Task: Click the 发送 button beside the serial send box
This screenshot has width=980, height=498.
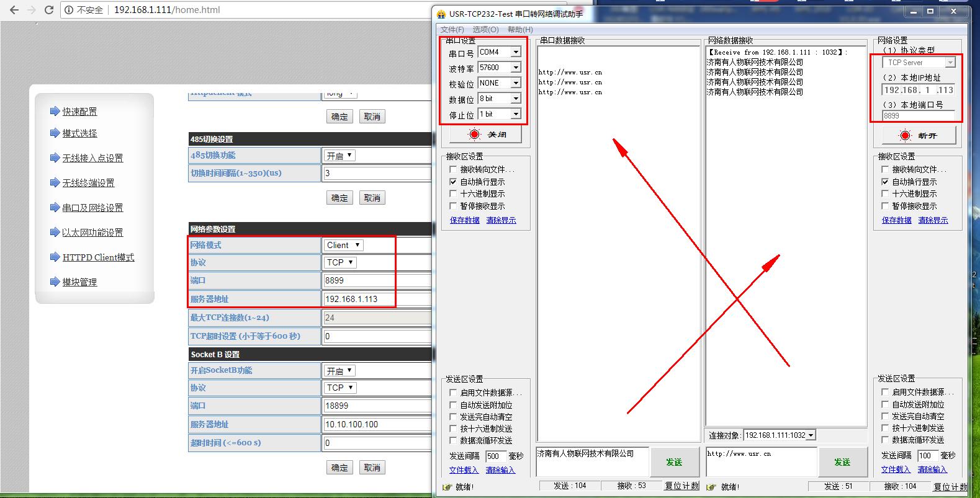Action: pyautogui.click(x=674, y=462)
